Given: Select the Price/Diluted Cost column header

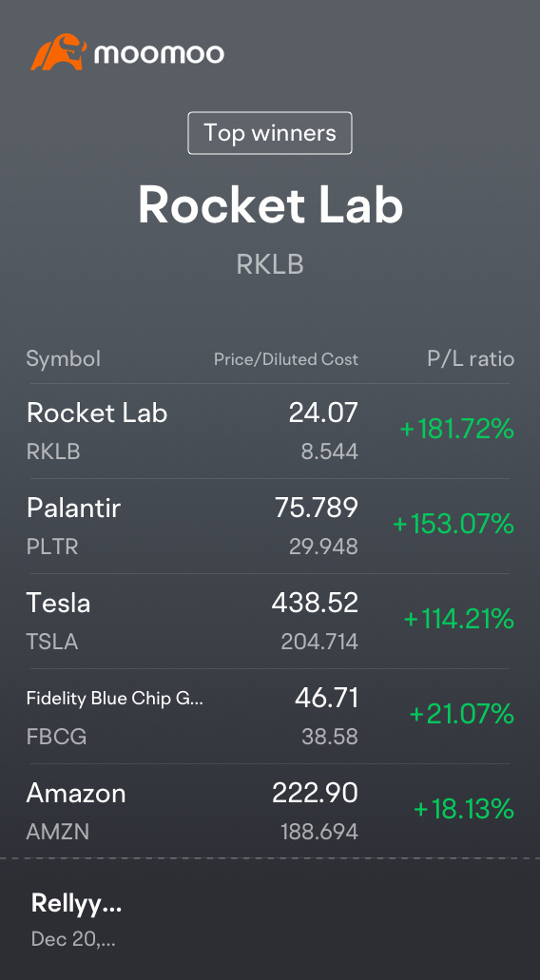Looking at the screenshot, I should tap(286, 359).
